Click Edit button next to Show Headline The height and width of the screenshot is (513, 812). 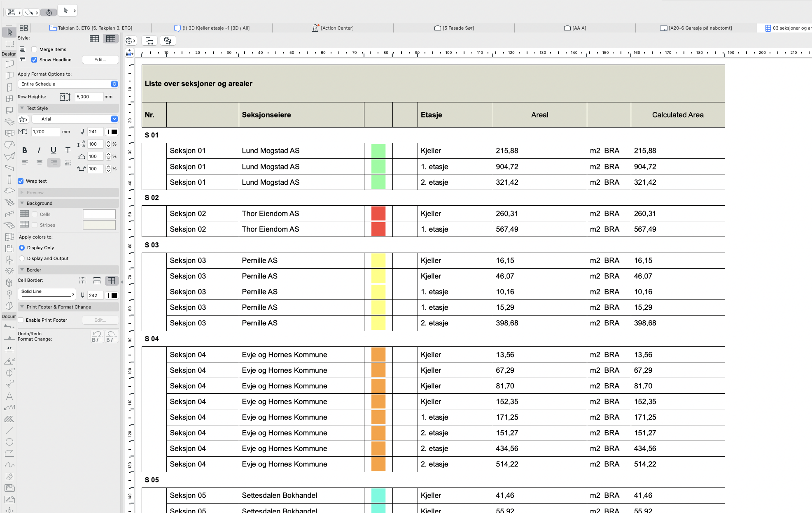point(100,60)
